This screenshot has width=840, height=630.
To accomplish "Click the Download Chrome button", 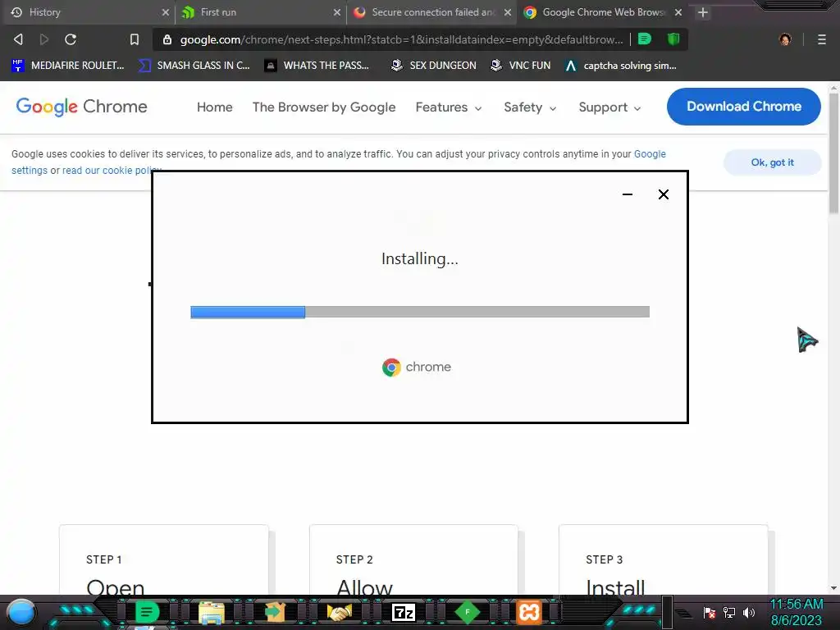I will (x=743, y=107).
